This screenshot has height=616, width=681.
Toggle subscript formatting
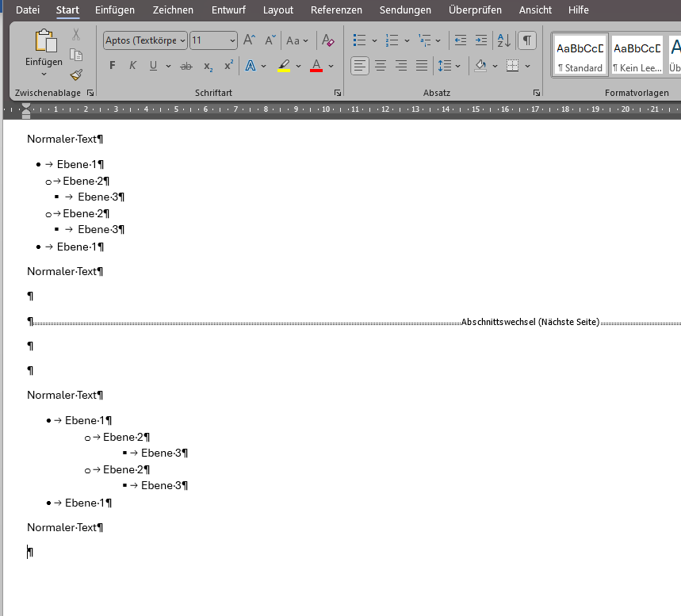coord(208,66)
